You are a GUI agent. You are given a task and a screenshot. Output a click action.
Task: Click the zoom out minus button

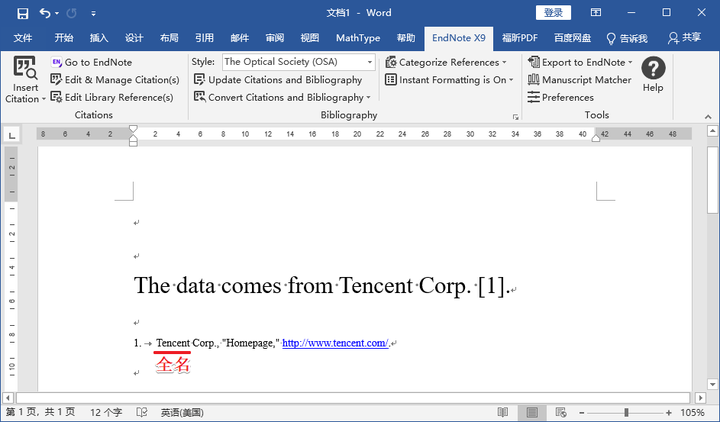pyautogui.click(x=581, y=412)
